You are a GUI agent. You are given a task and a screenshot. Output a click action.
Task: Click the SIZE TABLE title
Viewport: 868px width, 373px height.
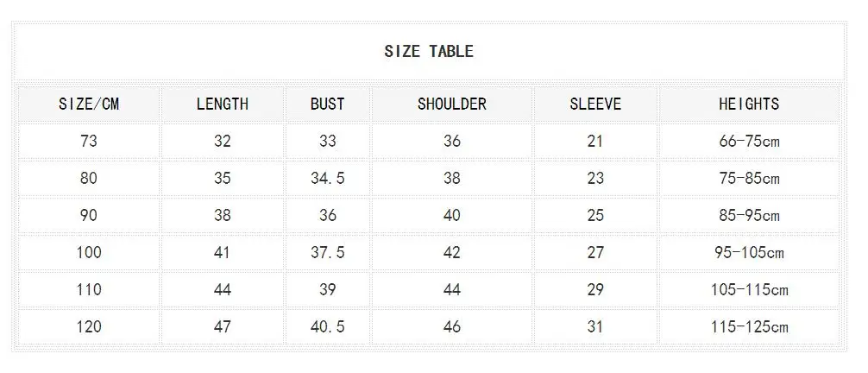pyautogui.click(x=429, y=52)
